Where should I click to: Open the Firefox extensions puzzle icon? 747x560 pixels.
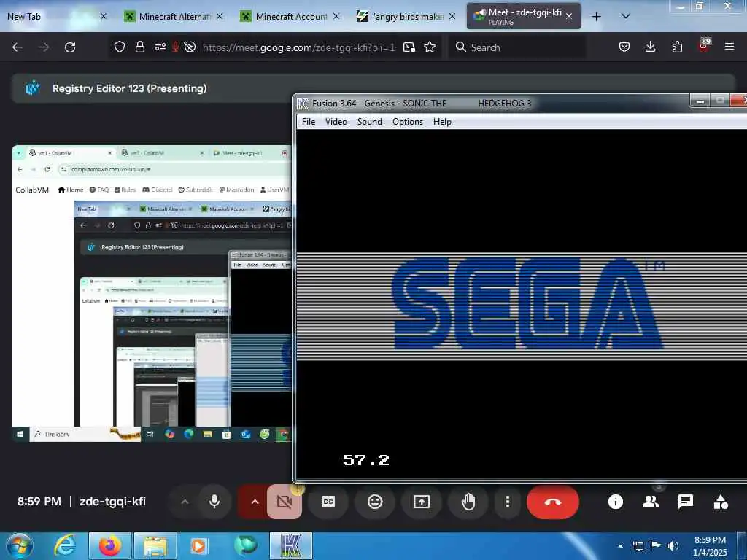[677, 47]
